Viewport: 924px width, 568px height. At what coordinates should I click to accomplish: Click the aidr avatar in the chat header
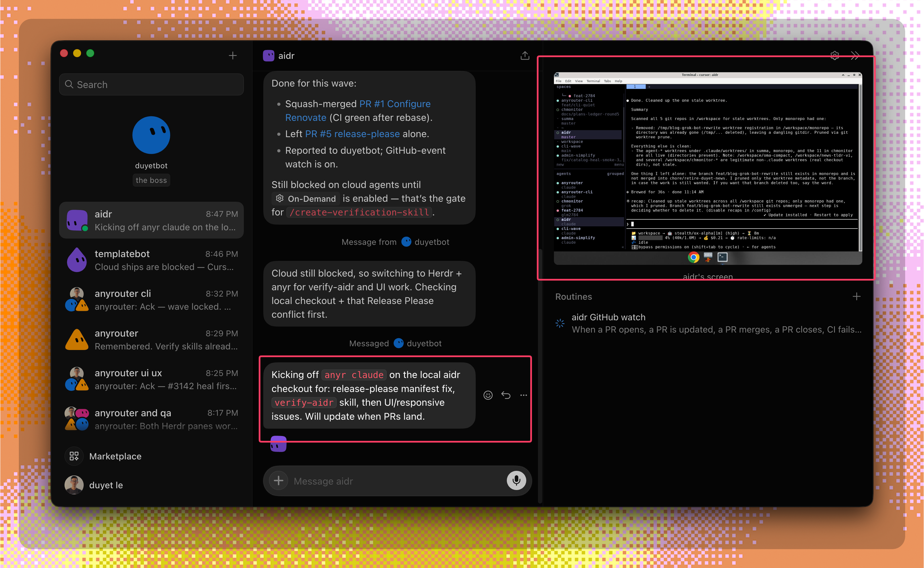268,56
